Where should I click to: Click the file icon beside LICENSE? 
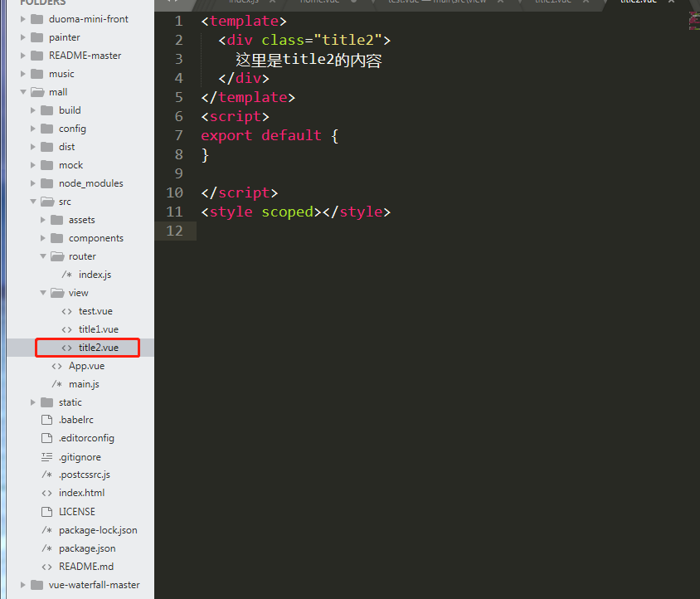pyautogui.click(x=46, y=512)
